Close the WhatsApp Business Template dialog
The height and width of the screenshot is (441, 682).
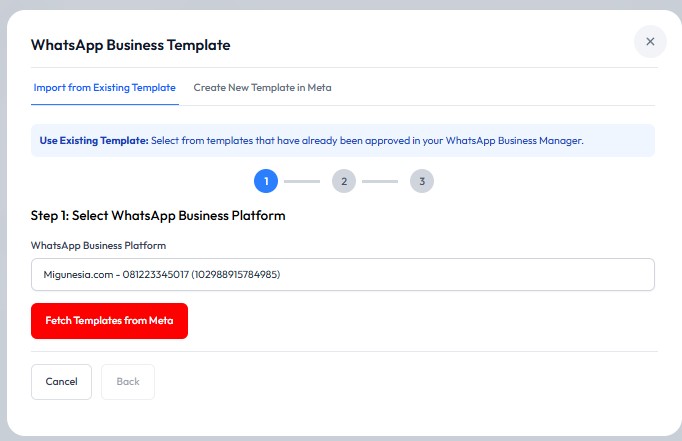tap(650, 41)
